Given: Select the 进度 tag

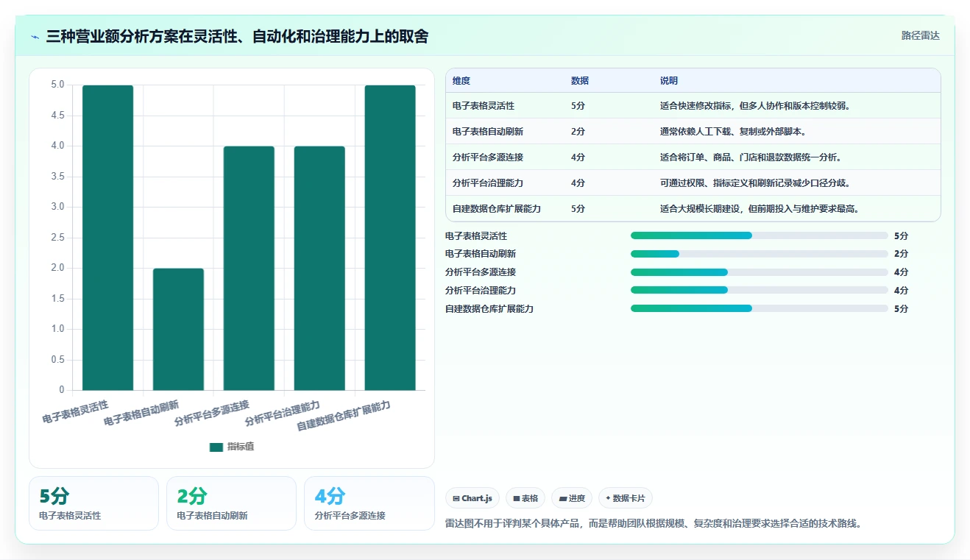Looking at the screenshot, I should pyautogui.click(x=572, y=498).
